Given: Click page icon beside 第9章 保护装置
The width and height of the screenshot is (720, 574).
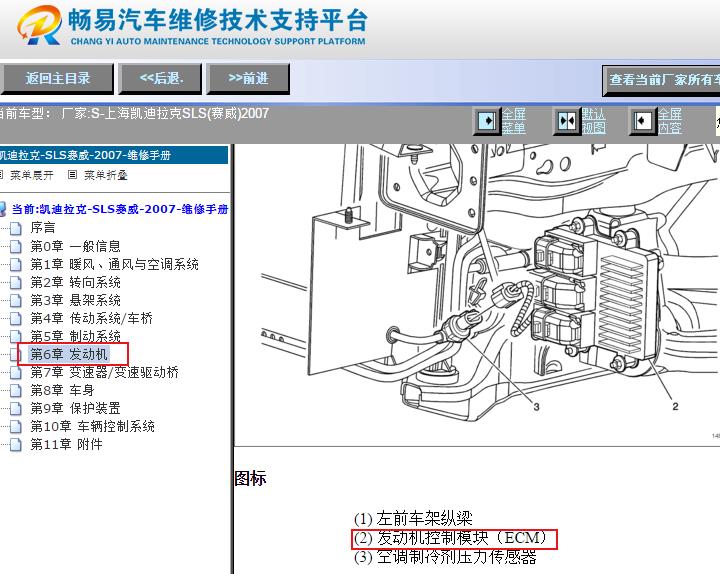Looking at the screenshot, I should click(16, 409).
